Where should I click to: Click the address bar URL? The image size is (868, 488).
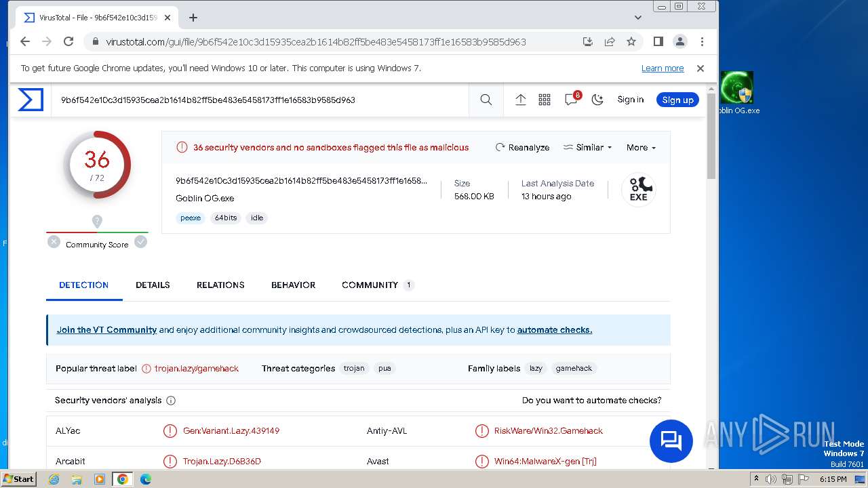click(x=316, y=41)
